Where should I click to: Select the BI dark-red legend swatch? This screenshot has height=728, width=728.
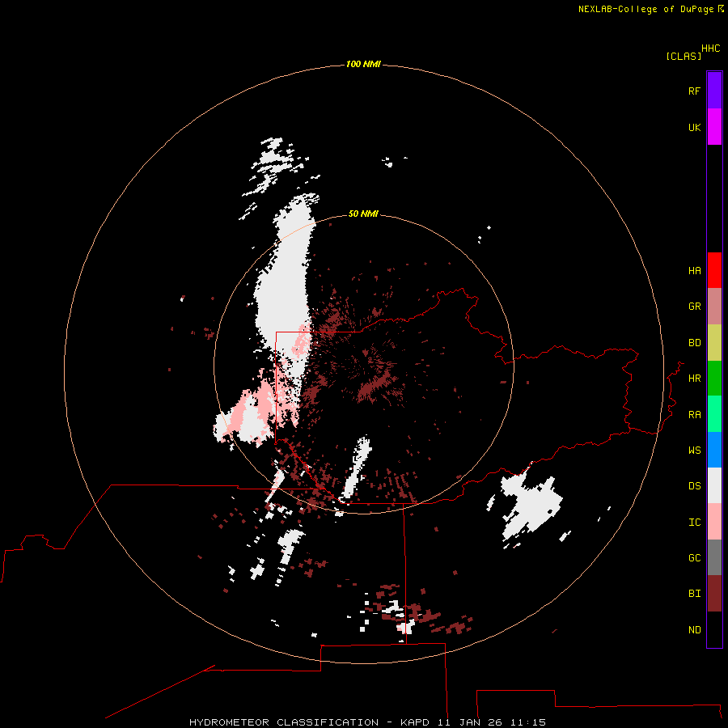tap(714, 594)
